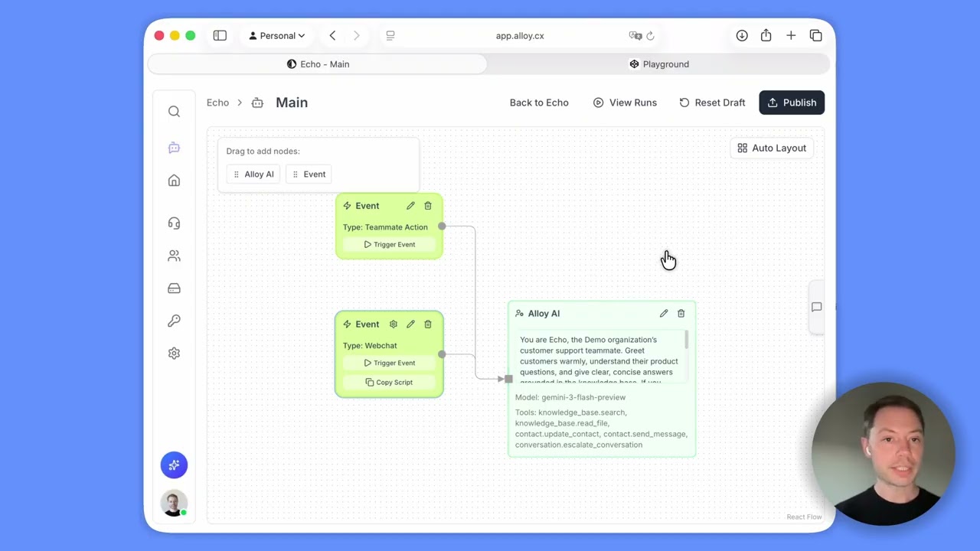Go to the home icon in the sidebar
The width and height of the screenshot is (980, 551).
click(174, 181)
